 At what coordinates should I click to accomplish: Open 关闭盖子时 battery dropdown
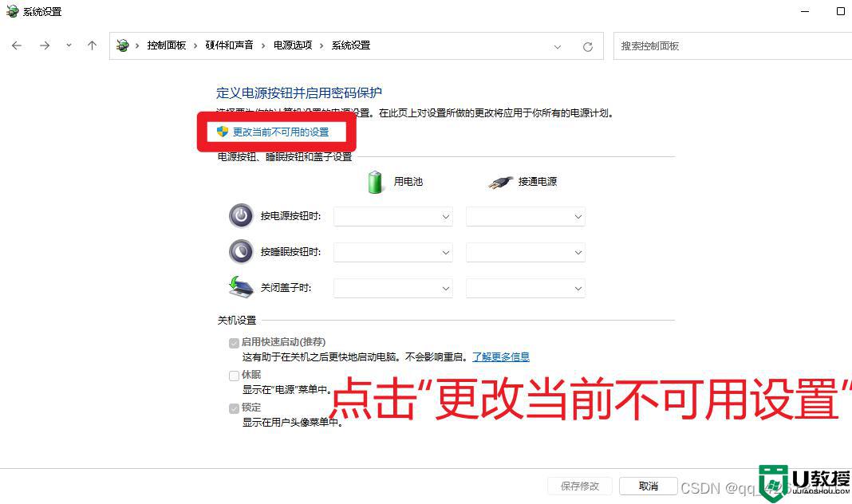(393, 289)
